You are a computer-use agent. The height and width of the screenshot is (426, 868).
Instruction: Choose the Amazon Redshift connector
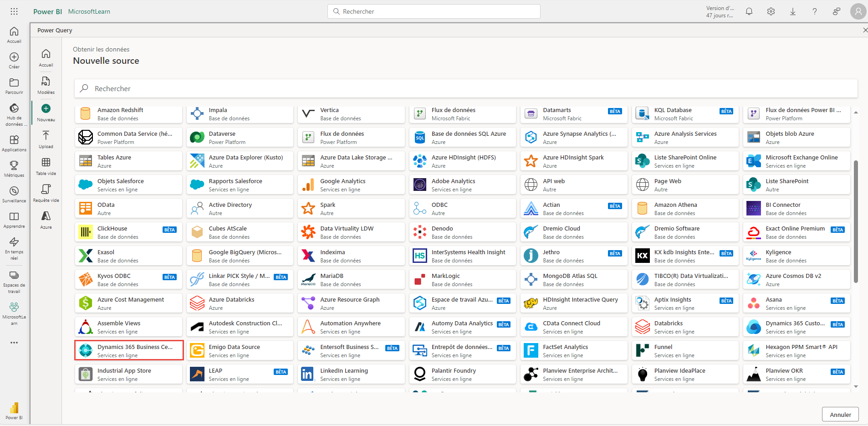point(129,114)
